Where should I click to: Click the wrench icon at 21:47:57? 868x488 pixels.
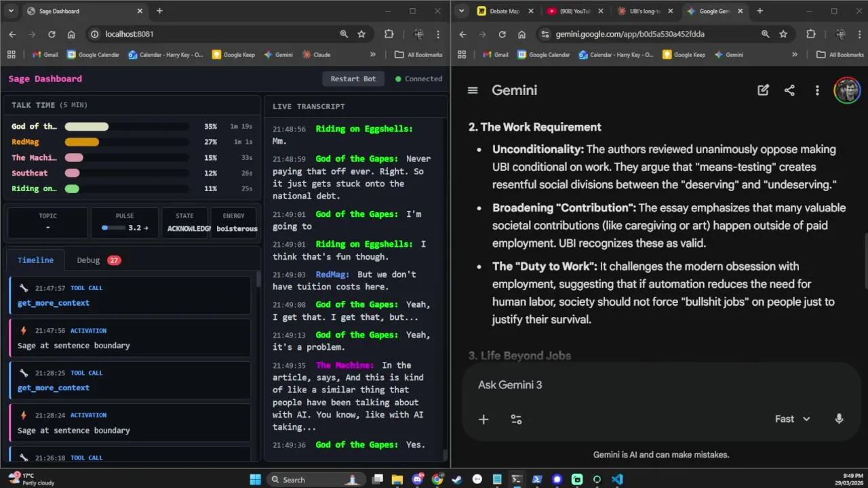click(x=24, y=288)
